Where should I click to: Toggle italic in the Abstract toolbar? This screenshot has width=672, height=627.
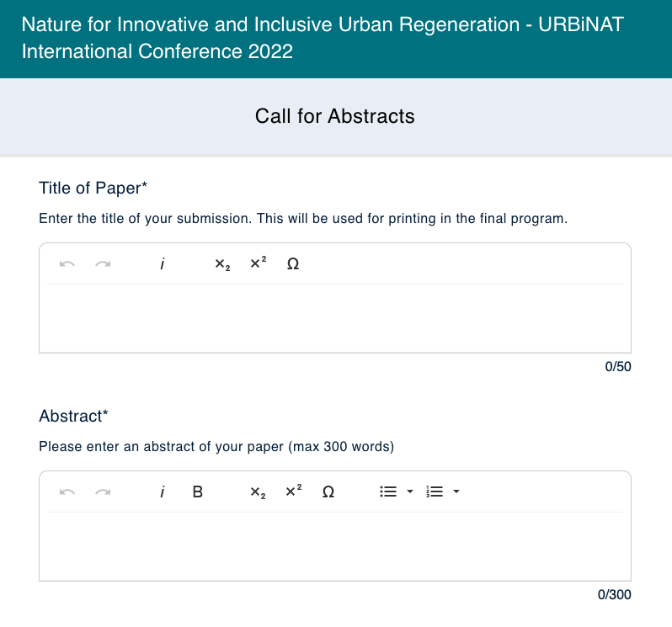[162, 492]
